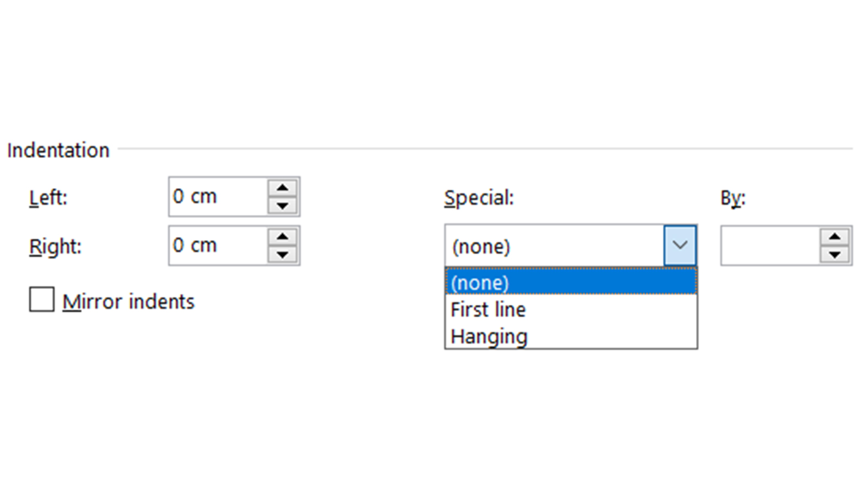Lower the By value with down arrow
868x488 pixels.
tap(834, 254)
